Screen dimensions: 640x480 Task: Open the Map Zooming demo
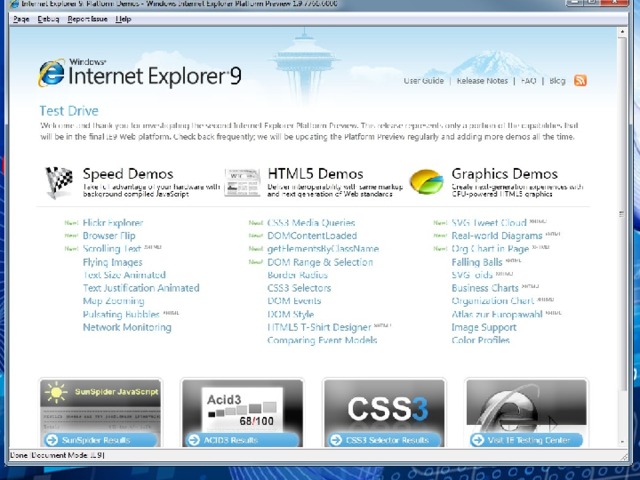tap(113, 301)
